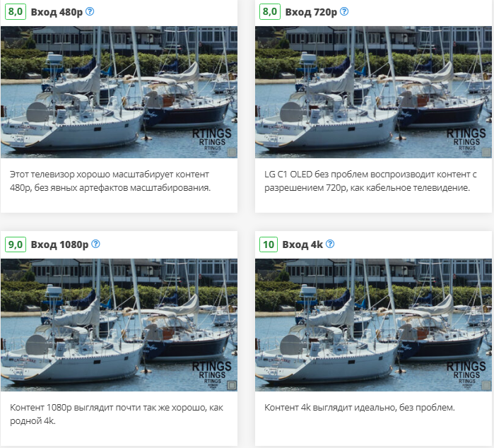Screen dimensions: 494x448
Task: Click expand square icon on 1080p photo
Action: click(x=232, y=385)
